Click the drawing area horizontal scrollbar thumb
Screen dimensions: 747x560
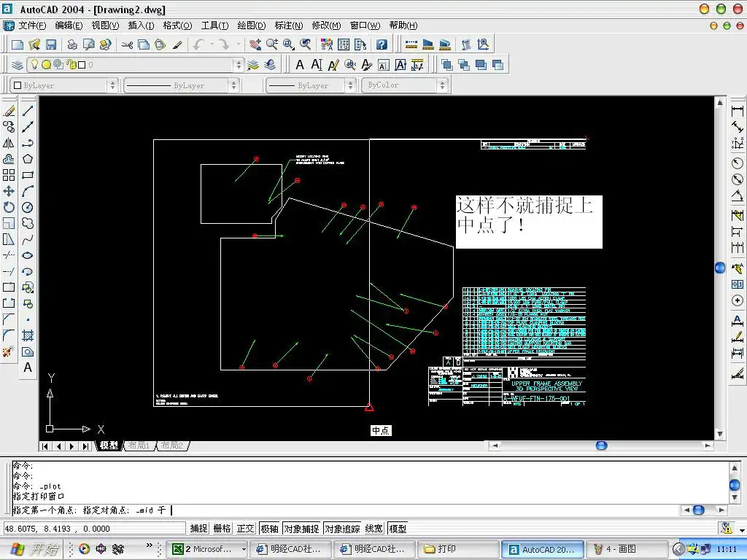coord(602,446)
